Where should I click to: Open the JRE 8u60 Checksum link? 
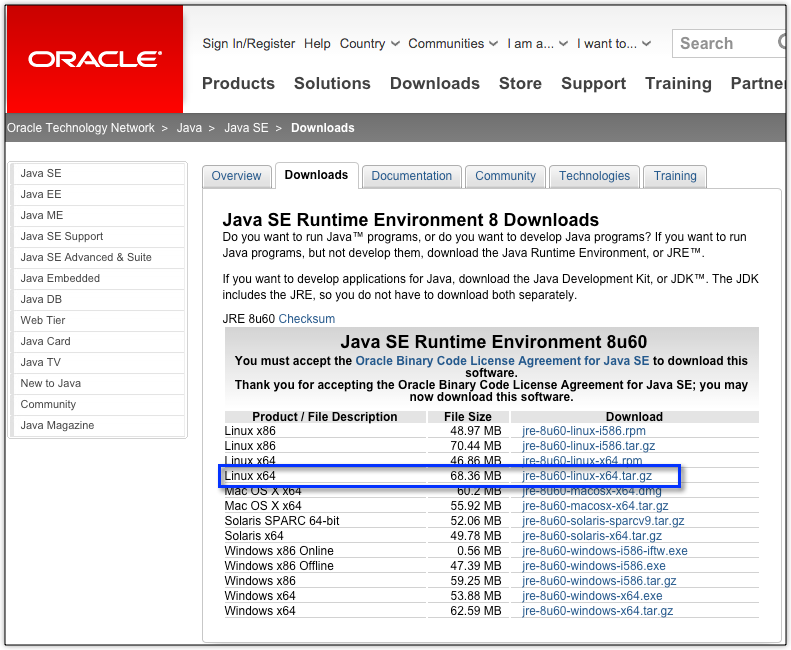click(306, 319)
